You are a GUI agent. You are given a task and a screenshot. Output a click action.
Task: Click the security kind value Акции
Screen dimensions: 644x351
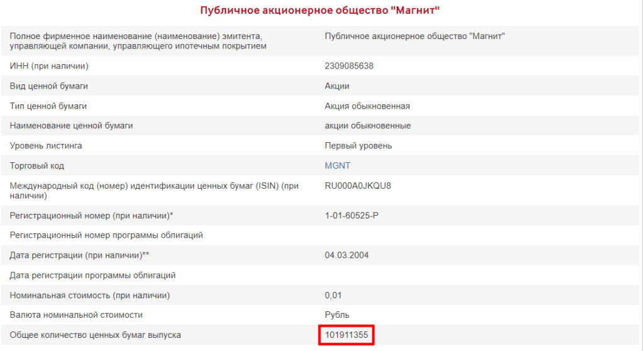[x=337, y=86]
